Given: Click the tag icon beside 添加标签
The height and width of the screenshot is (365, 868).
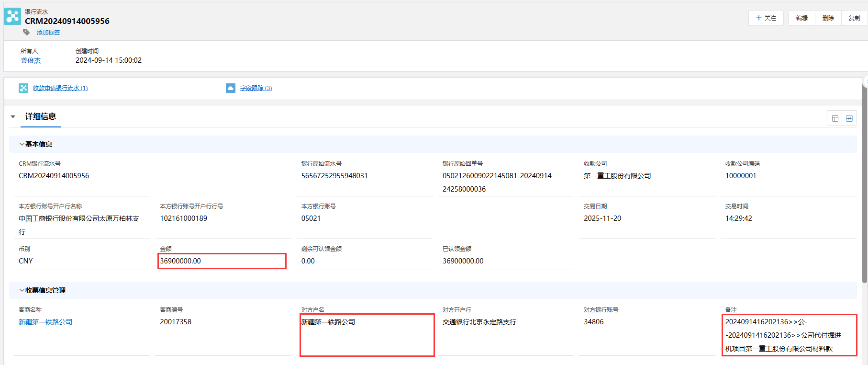Looking at the screenshot, I should 26,32.
